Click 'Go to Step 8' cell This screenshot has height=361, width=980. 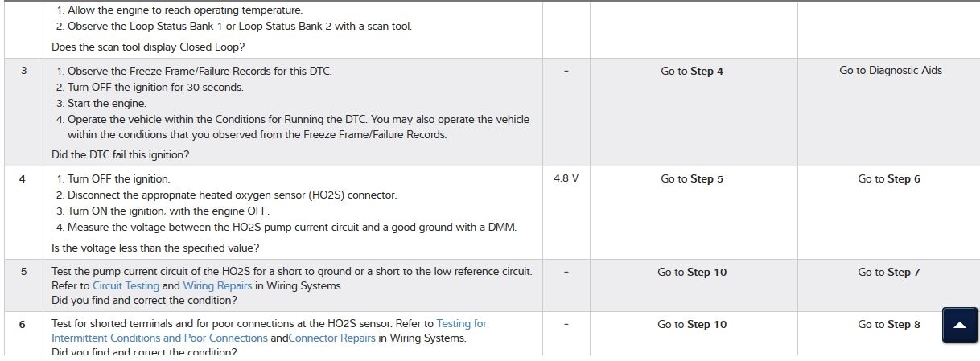(889, 325)
